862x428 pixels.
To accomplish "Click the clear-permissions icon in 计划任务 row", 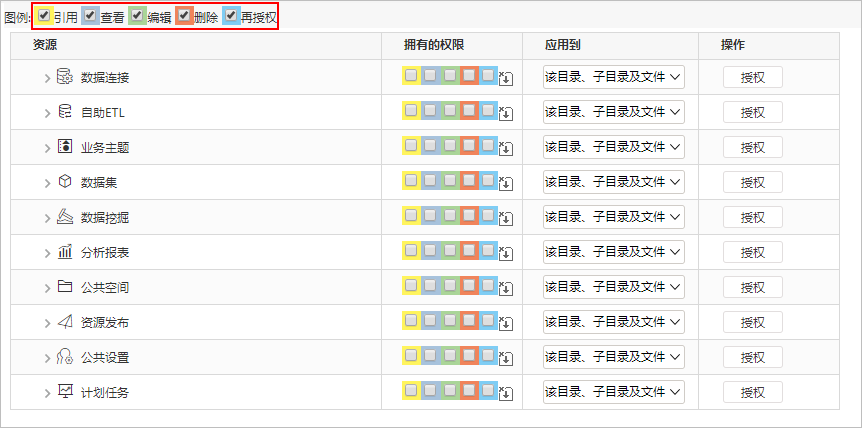I will click(506, 393).
